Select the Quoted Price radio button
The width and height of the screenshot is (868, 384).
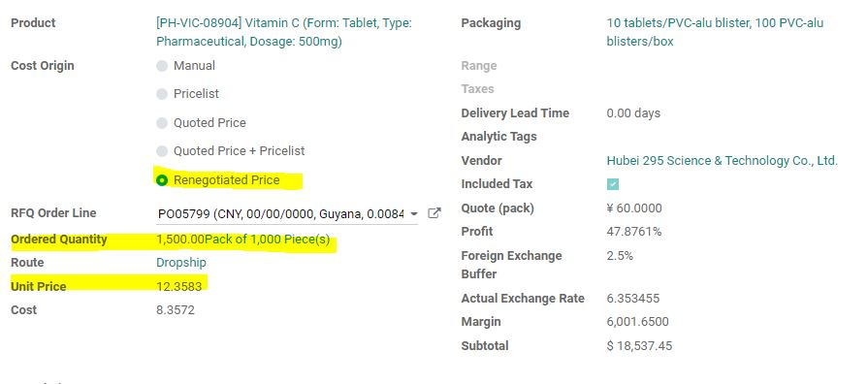(162, 123)
